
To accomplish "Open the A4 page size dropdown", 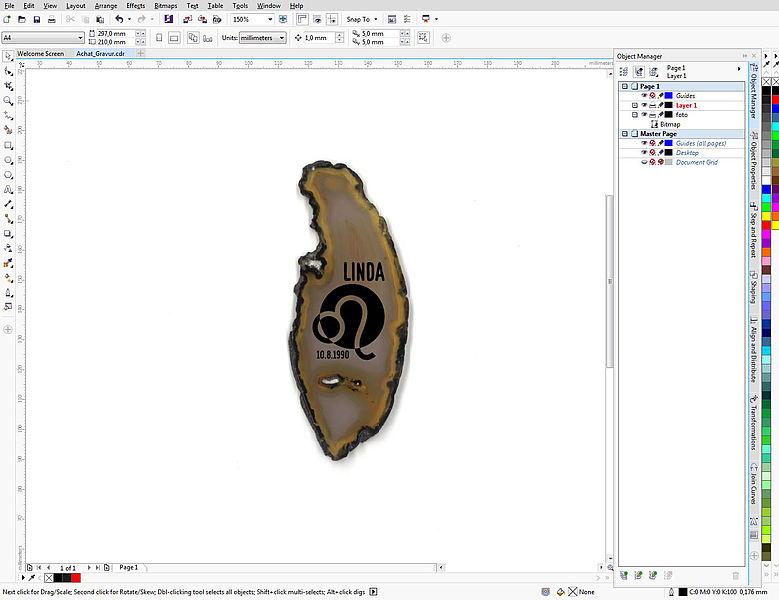I will tap(80, 38).
